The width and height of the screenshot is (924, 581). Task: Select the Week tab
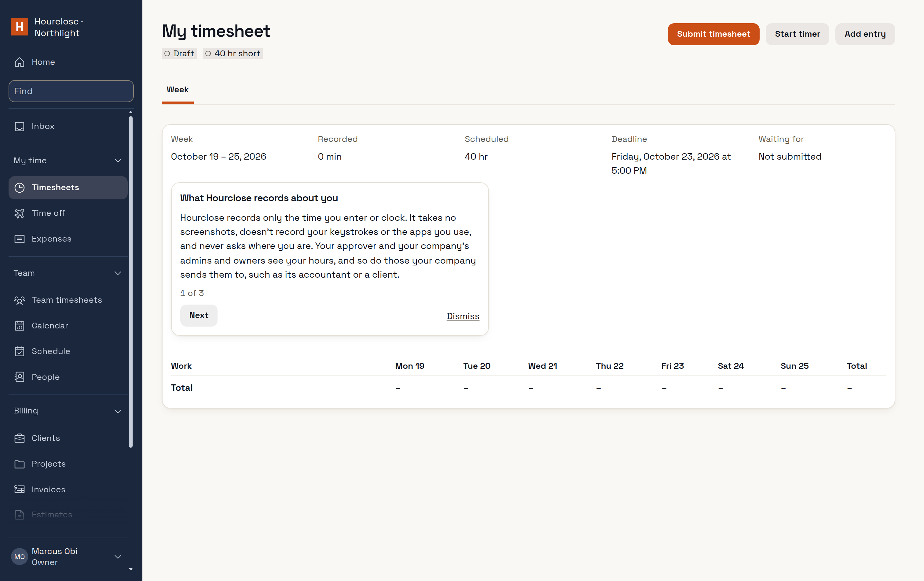pos(178,90)
